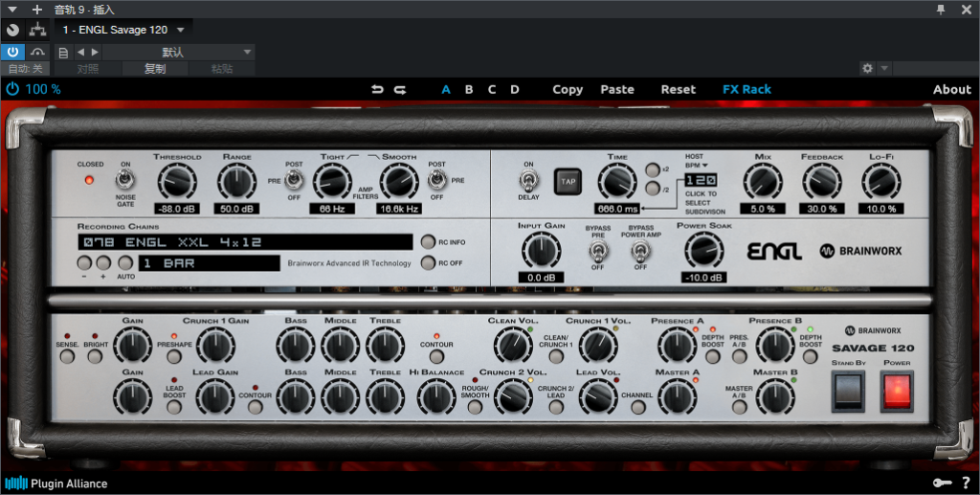This screenshot has height=495, width=980.
Task: Toggle the Bright button
Action: tap(95, 356)
